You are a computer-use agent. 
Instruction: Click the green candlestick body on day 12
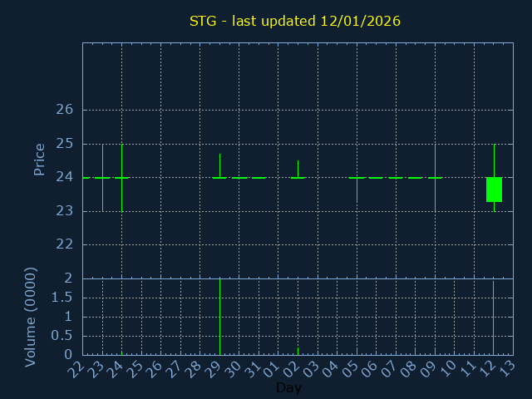[x=494, y=190]
